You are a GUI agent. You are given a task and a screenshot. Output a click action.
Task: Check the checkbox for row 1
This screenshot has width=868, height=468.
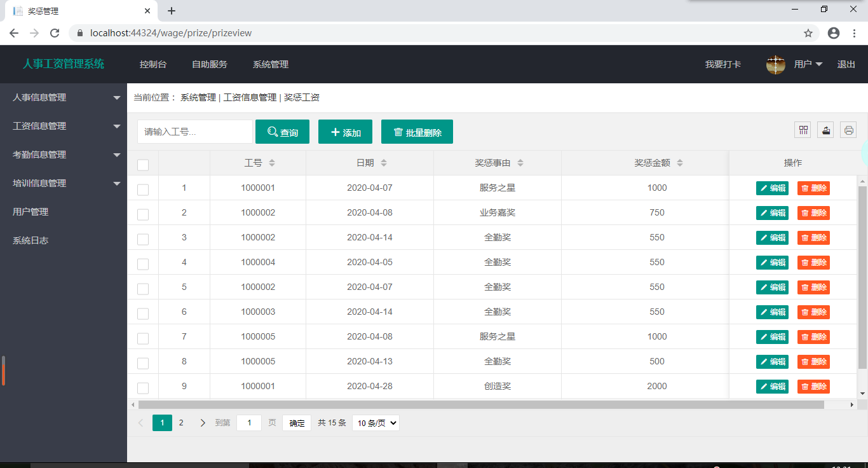[143, 189]
